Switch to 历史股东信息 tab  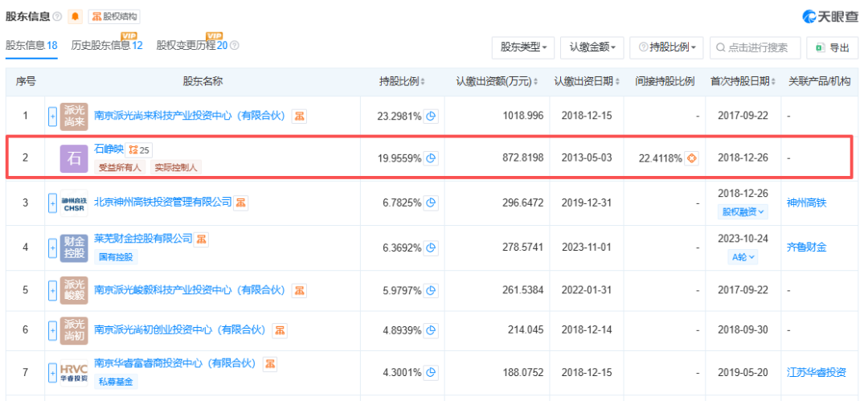pos(107,46)
